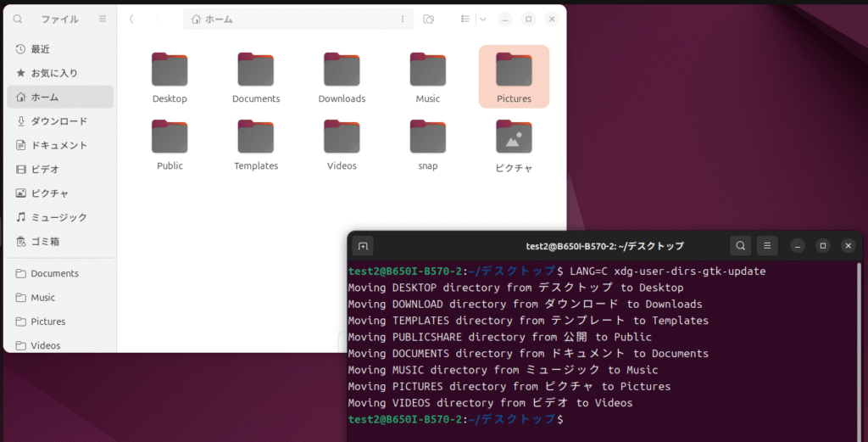
Task: Open Documents bookmark in sidebar
Action: [60, 274]
